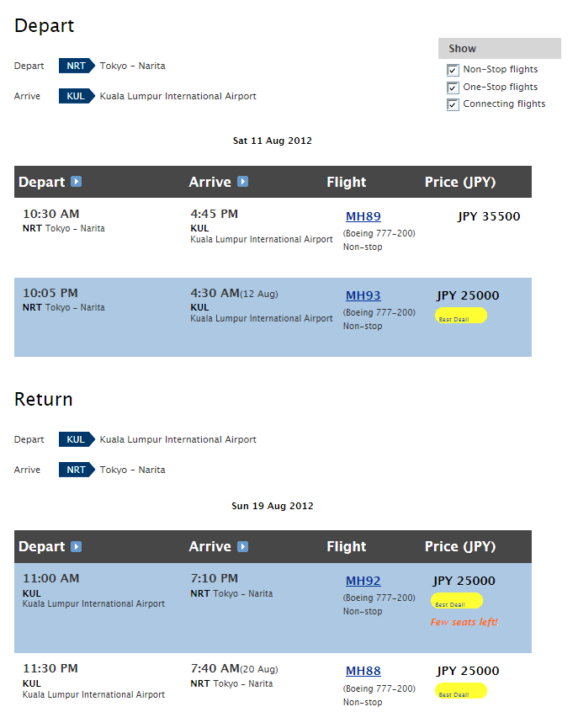Sort return flights by Arrive arrow icon
This screenshot has height=728, width=578.
coord(243,546)
